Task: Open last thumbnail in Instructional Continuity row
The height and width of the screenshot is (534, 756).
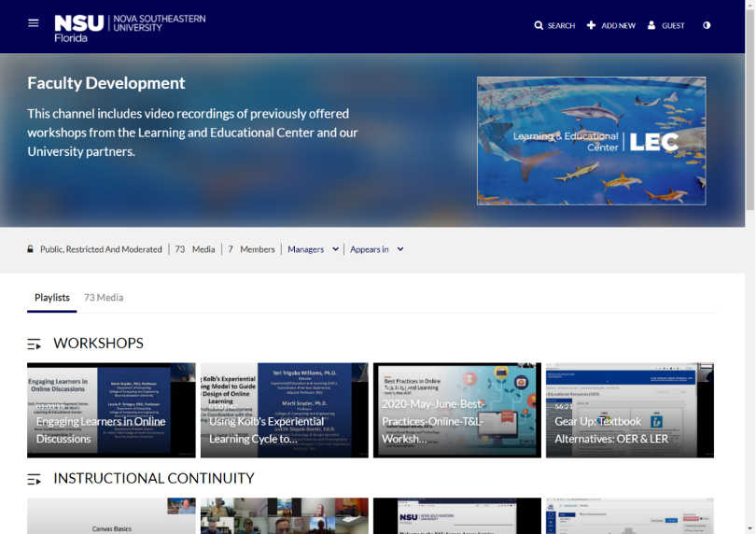Action: 630,515
